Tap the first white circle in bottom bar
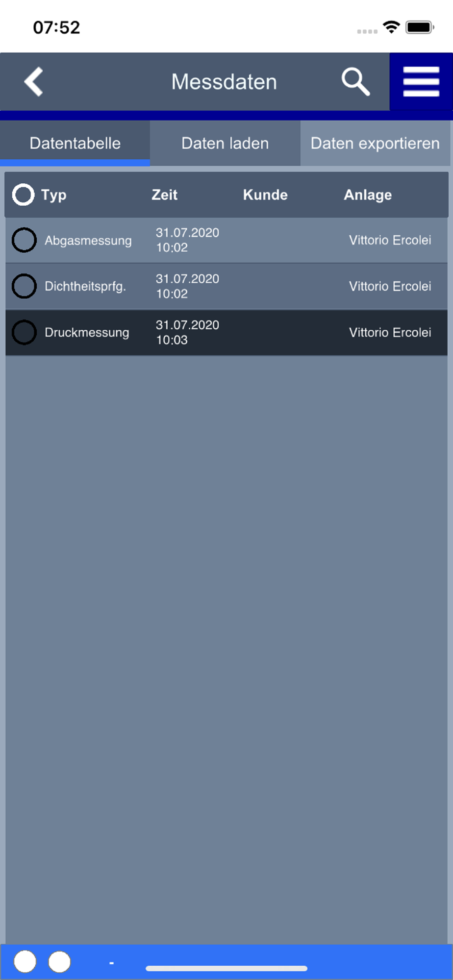The height and width of the screenshot is (980, 453). [25, 961]
